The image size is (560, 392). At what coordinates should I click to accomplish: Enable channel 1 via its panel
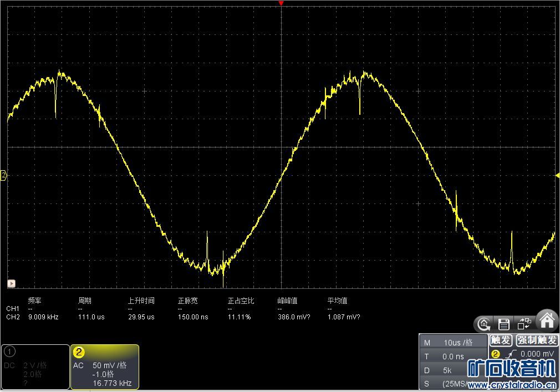(x=35, y=366)
